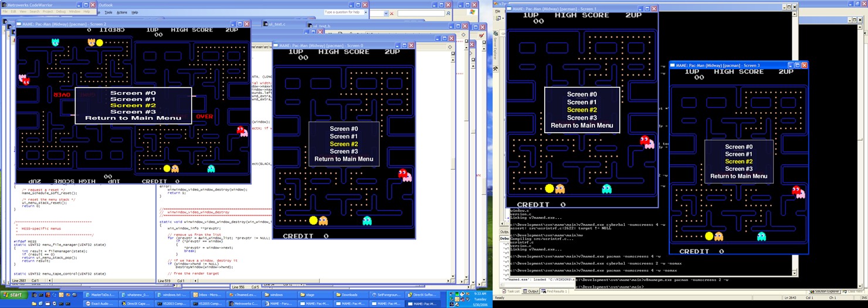868x308 pixels.
Task: Open DirectX Software taskbar item
Action: click(422, 295)
